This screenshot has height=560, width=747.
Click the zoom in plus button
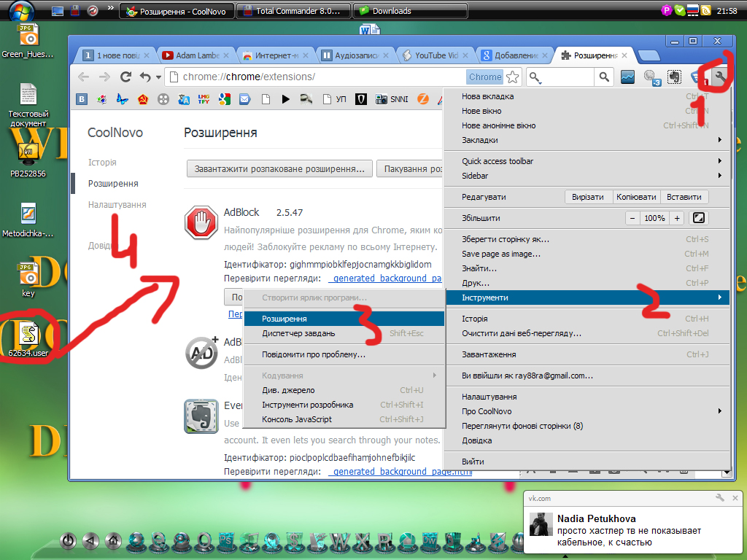676,218
